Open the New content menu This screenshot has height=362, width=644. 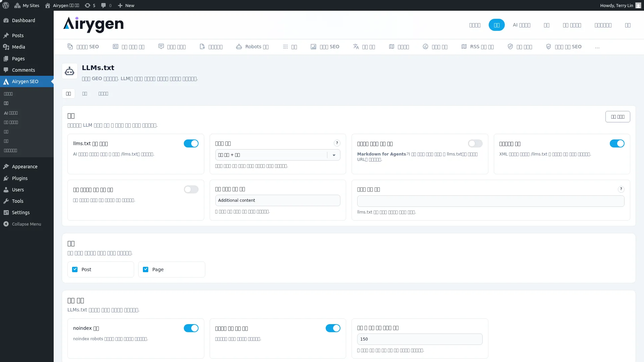(x=126, y=5)
